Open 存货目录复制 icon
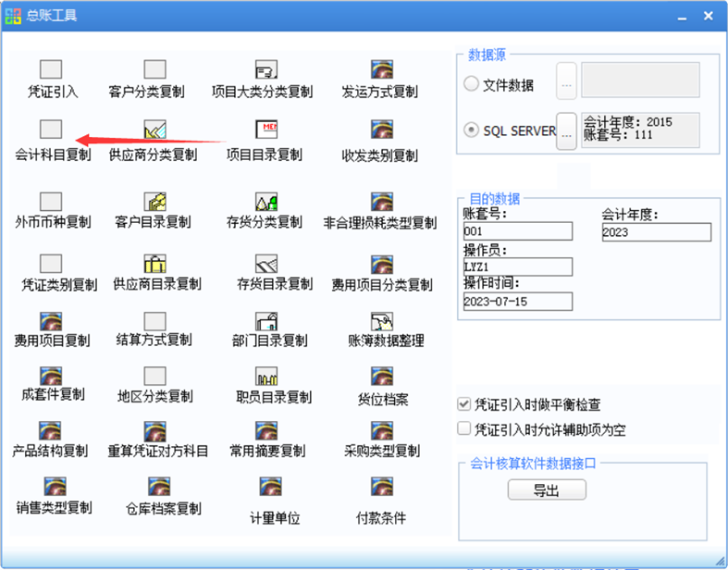Viewport: 728px width, 570px height. (266, 264)
